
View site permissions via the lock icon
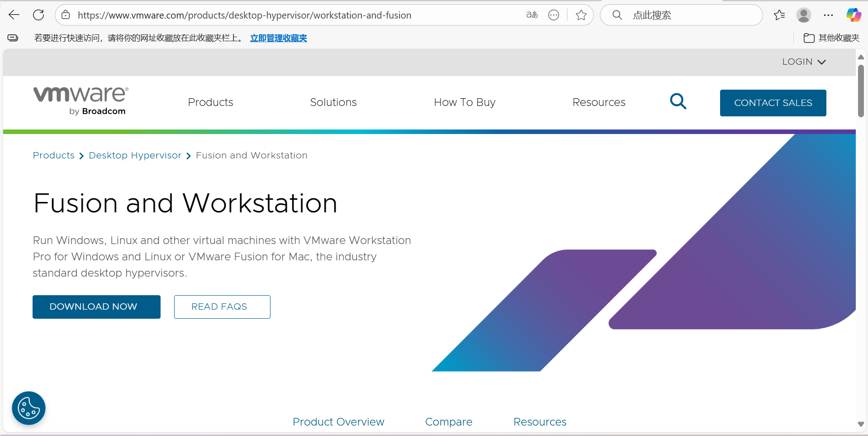66,14
